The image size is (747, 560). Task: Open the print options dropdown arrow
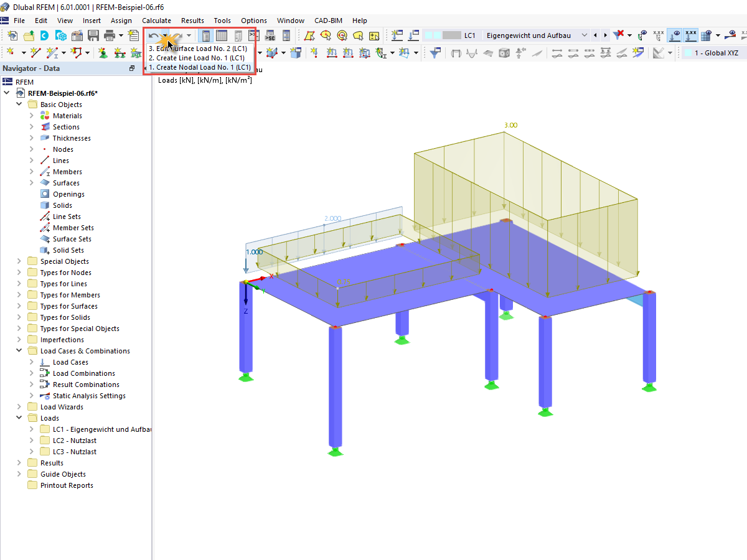(x=121, y=35)
